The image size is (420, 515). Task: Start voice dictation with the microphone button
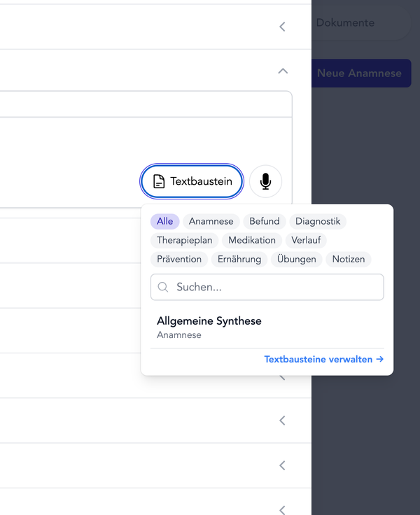click(265, 182)
